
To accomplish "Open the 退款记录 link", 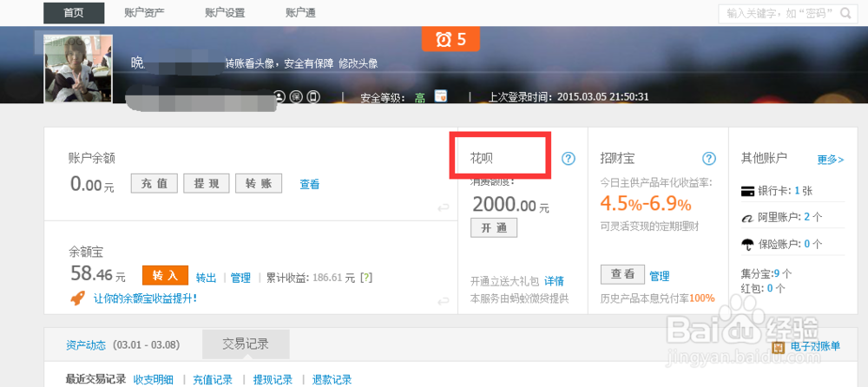I will [x=332, y=380].
